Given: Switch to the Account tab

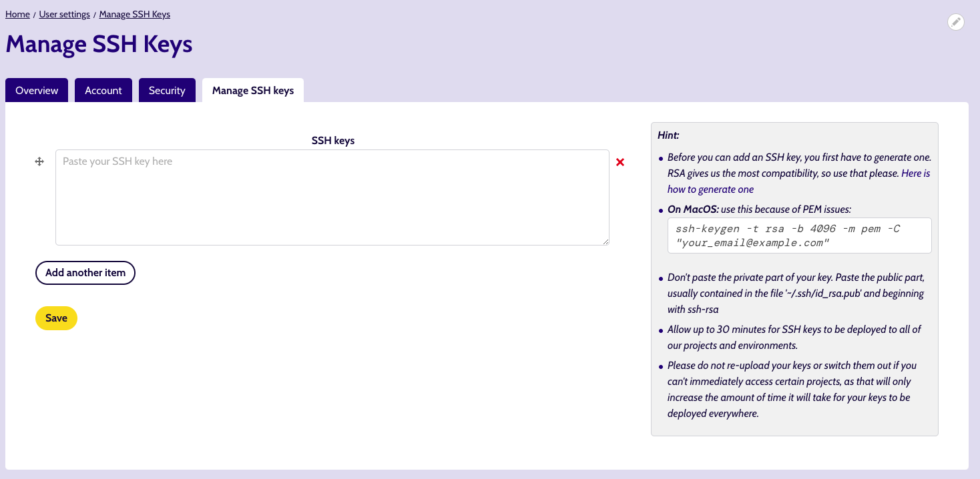Looking at the screenshot, I should point(103,90).
